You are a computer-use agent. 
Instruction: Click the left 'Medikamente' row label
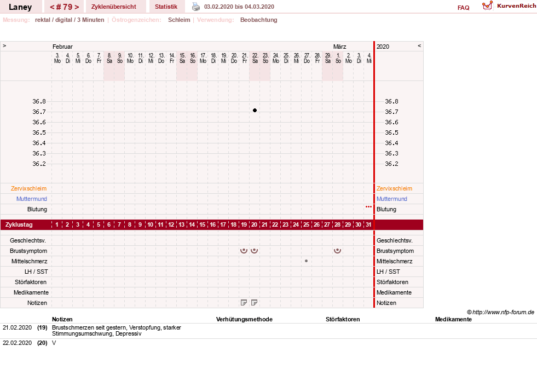(x=31, y=292)
